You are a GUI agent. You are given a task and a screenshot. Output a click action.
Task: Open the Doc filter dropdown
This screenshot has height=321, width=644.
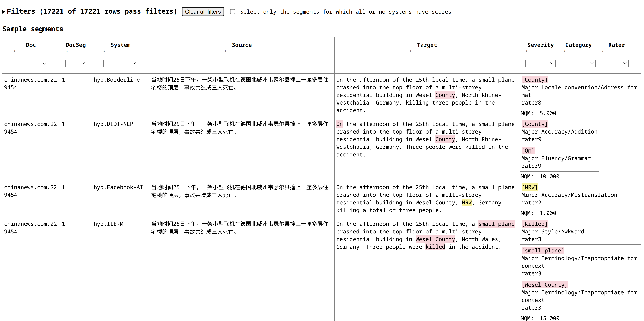pyautogui.click(x=31, y=63)
